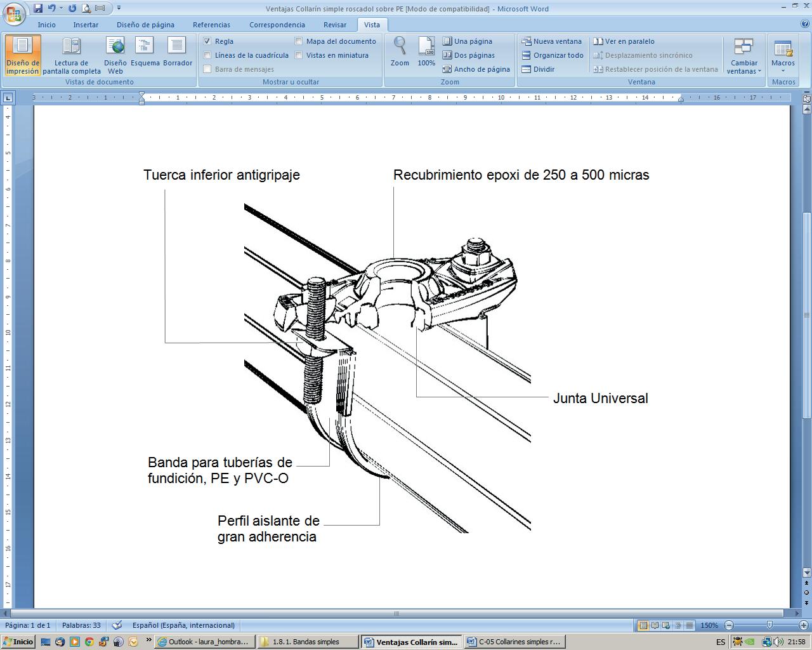Choose Una página zoom option
812x650 pixels.
[468, 41]
